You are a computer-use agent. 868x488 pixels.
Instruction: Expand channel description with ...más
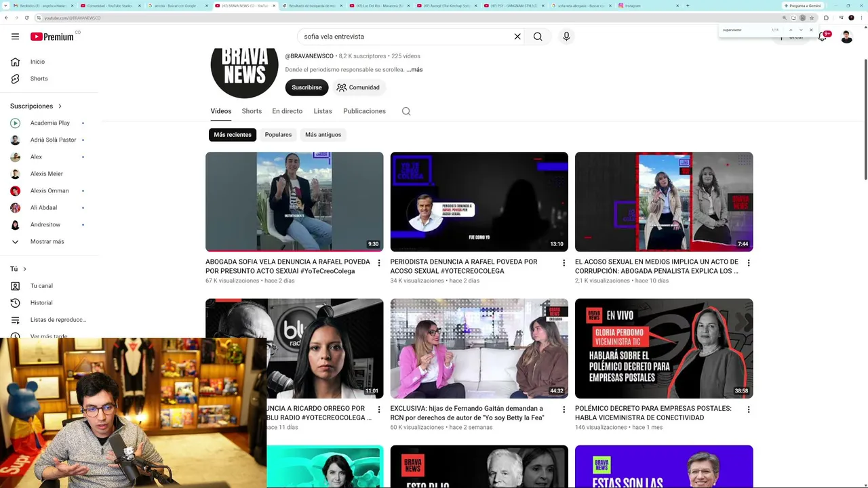coord(414,70)
